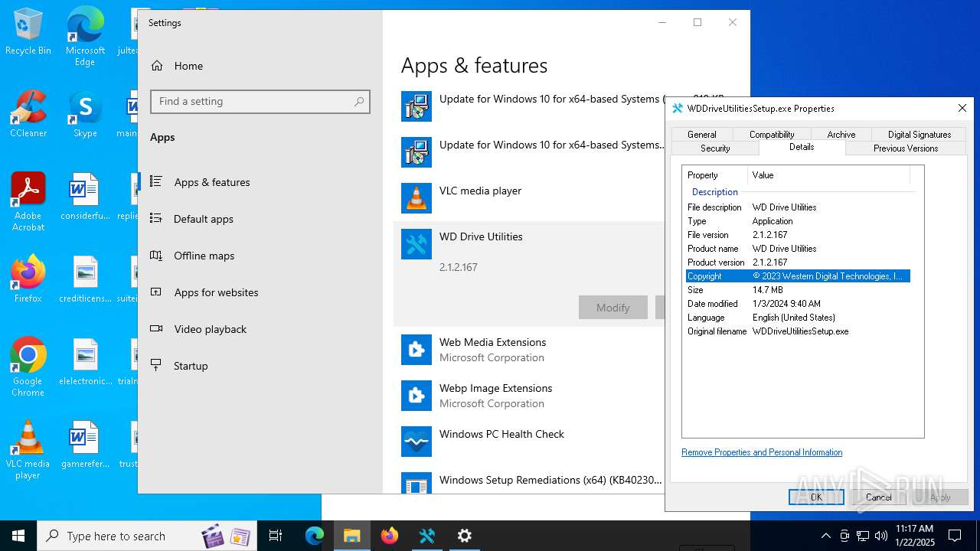Switch to Security tab in Properties
Viewport: 980px width, 551px height.
(715, 148)
